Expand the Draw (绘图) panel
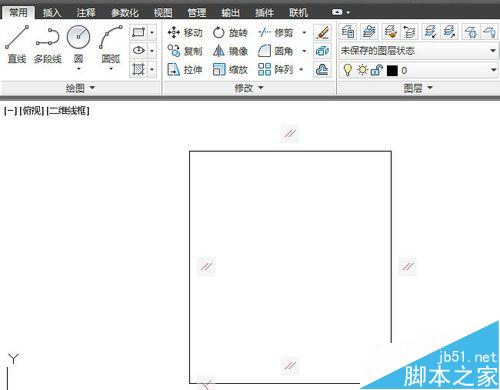The height and width of the screenshot is (390, 500). (80, 88)
